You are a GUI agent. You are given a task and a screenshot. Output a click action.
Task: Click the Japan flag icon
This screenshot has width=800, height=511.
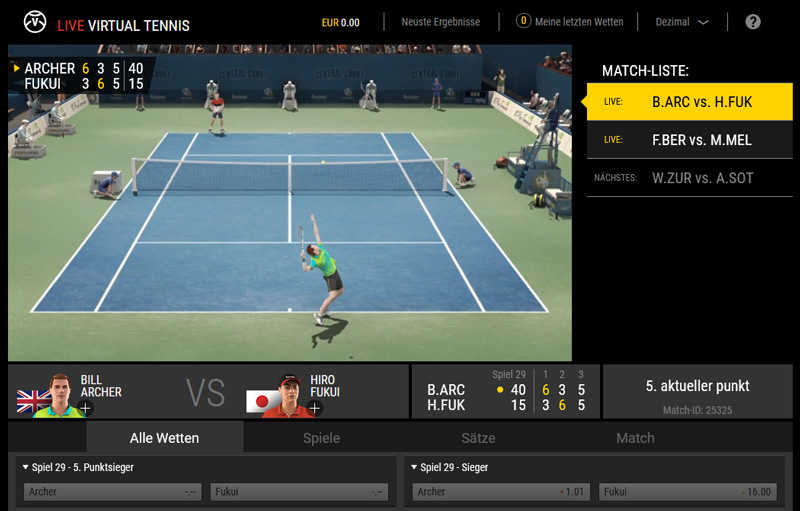click(262, 401)
